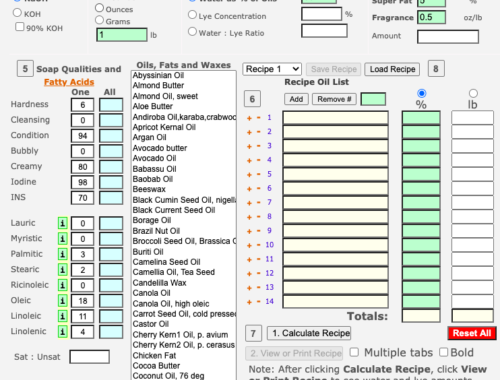
Task: Click oil name field for row 1
Action: [x=336, y=118]
